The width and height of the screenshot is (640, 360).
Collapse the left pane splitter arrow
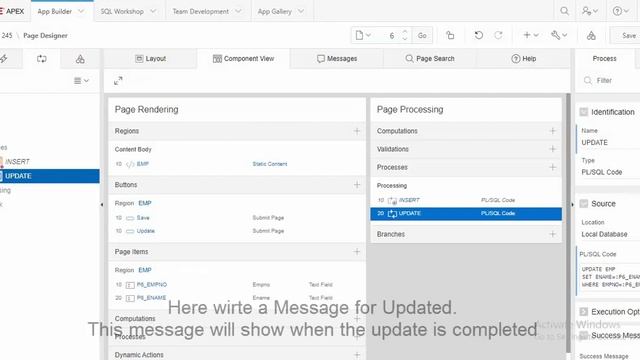coord(102,204)
